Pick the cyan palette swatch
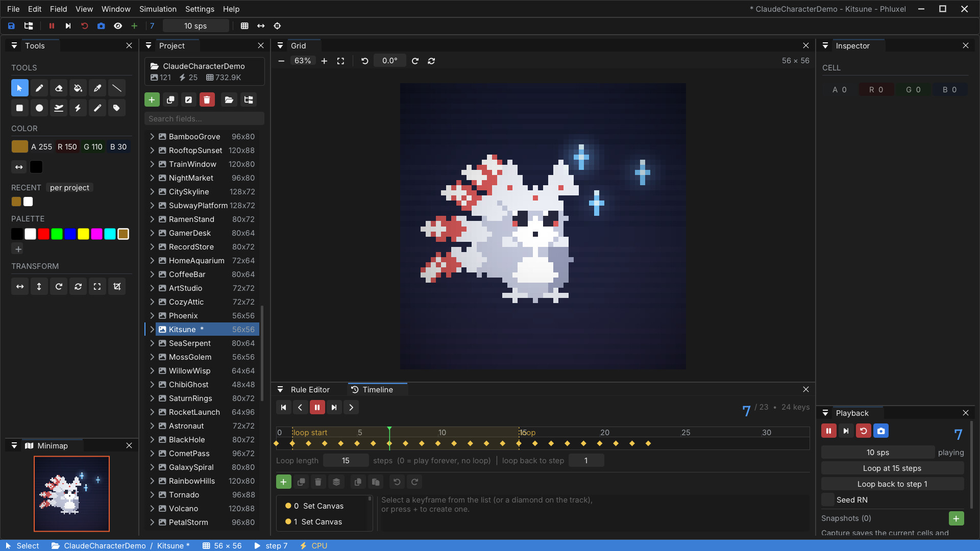The height and width of the screenshot is (551, 980). point(110,234)
